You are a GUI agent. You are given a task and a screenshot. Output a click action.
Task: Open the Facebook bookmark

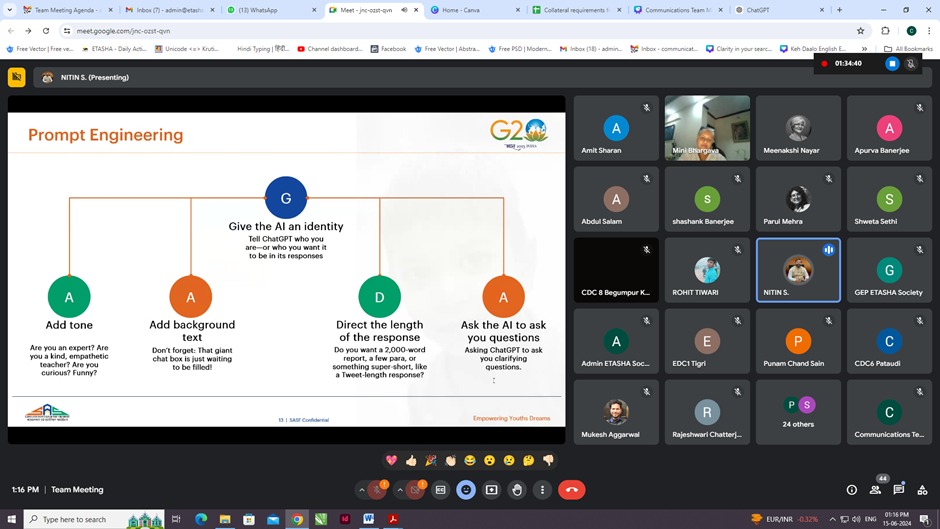coord(388,49)
